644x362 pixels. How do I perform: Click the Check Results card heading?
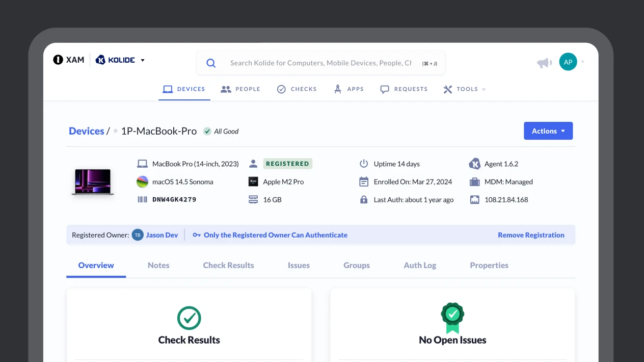point(189,340)
